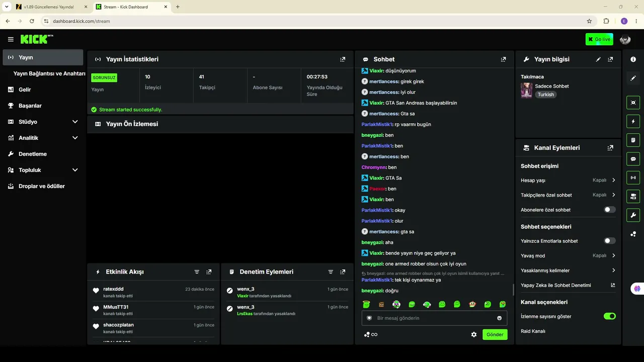Open Yasaklanmış kelimeler settings
Viewport: 644px width, 362px height.
tap(568, 270)
